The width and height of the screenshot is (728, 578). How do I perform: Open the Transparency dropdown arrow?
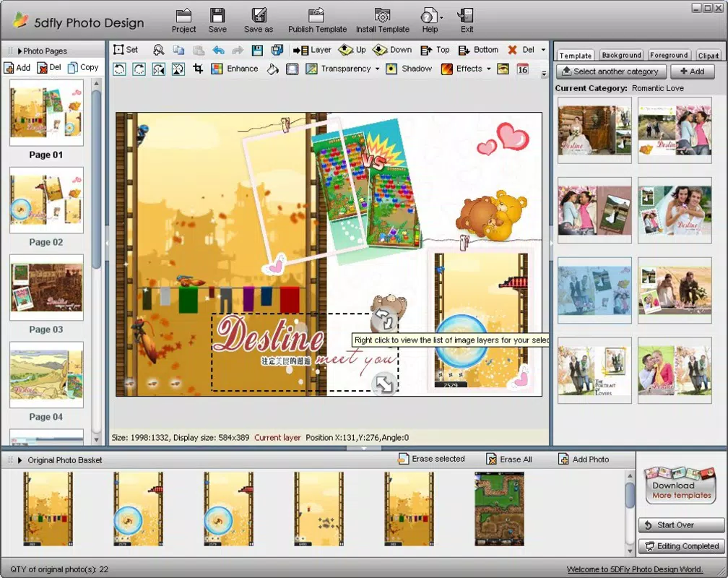(x=378, y=69)
